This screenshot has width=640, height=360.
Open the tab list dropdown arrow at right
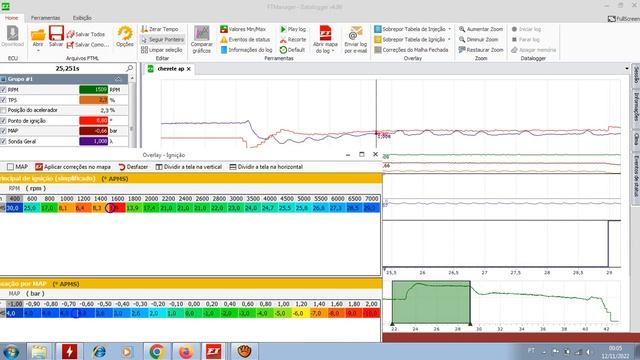click(627, 69)
